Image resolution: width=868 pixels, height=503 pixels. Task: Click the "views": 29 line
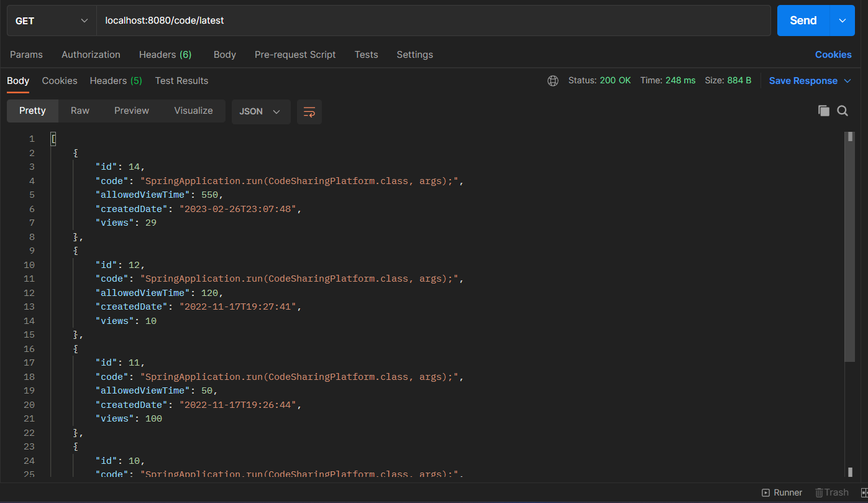pos(126,223)
